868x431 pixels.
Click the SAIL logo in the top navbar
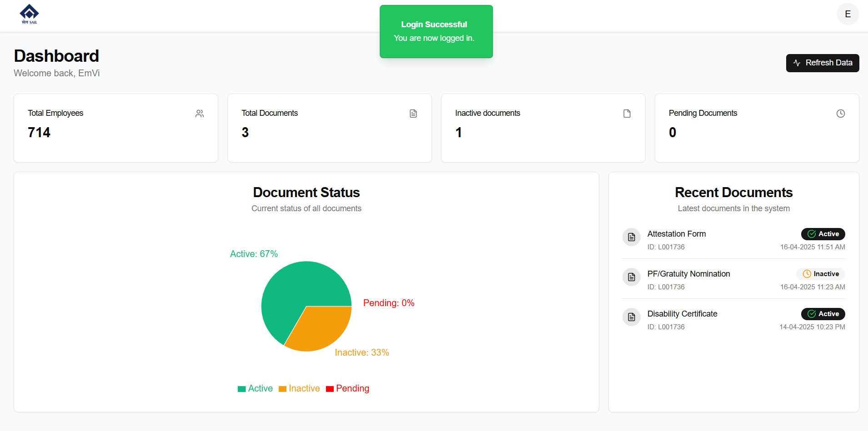pos(29,14)
